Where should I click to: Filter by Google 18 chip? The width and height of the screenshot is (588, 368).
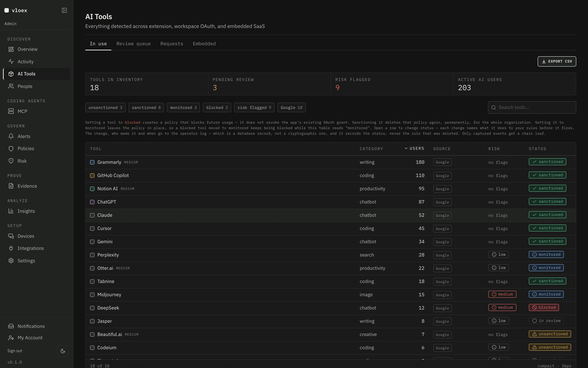pyautogui.click(x=292, y=108)
